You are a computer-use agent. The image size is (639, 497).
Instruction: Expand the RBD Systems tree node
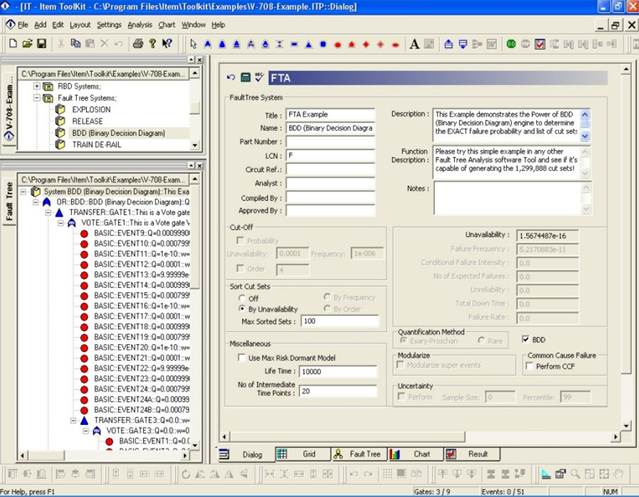(x=37, y=86)
